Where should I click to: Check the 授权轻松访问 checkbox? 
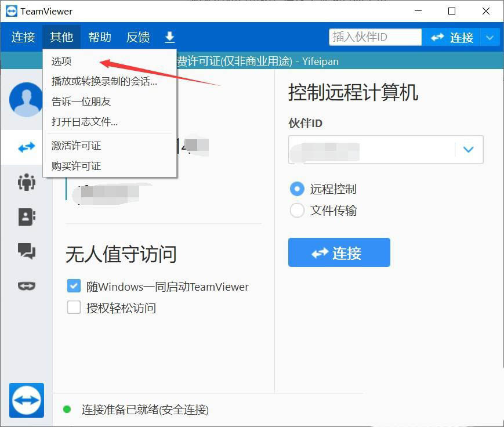[74, 307]
